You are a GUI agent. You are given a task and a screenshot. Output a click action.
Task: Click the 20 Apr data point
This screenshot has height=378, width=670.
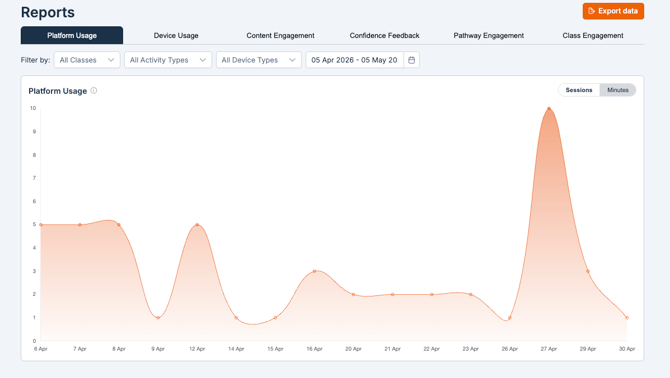click(x=353, y=295)
